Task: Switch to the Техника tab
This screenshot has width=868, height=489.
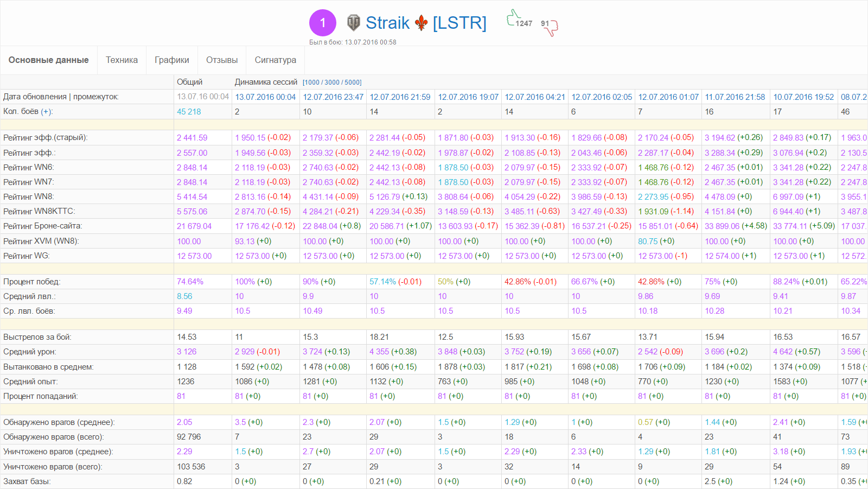Action: tap(122, 60)
